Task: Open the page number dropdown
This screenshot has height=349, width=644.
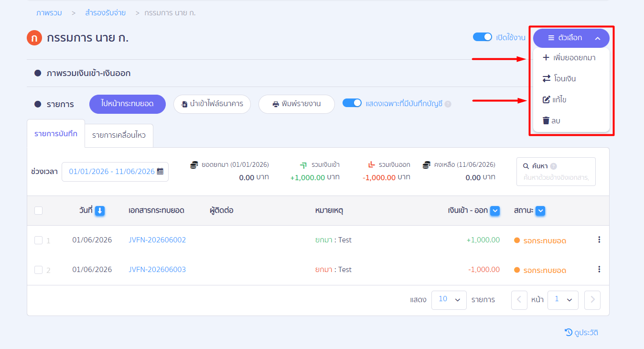Action: point(563,300)
